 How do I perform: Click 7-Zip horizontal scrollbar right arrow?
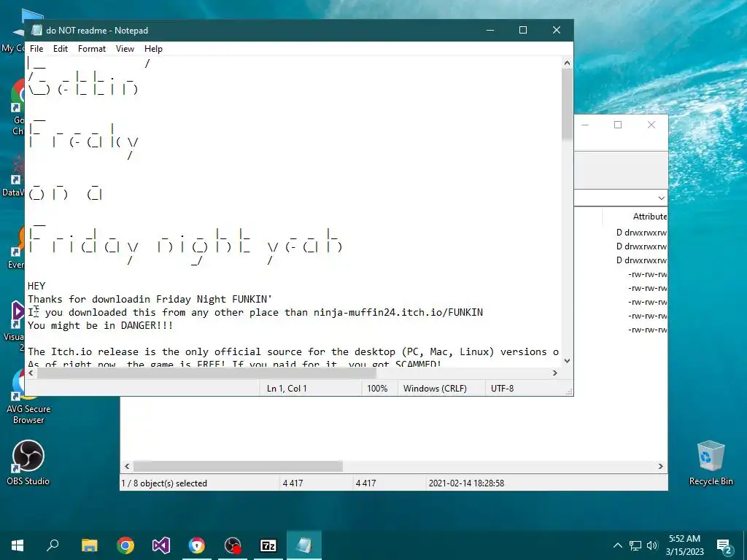(661, 466)
